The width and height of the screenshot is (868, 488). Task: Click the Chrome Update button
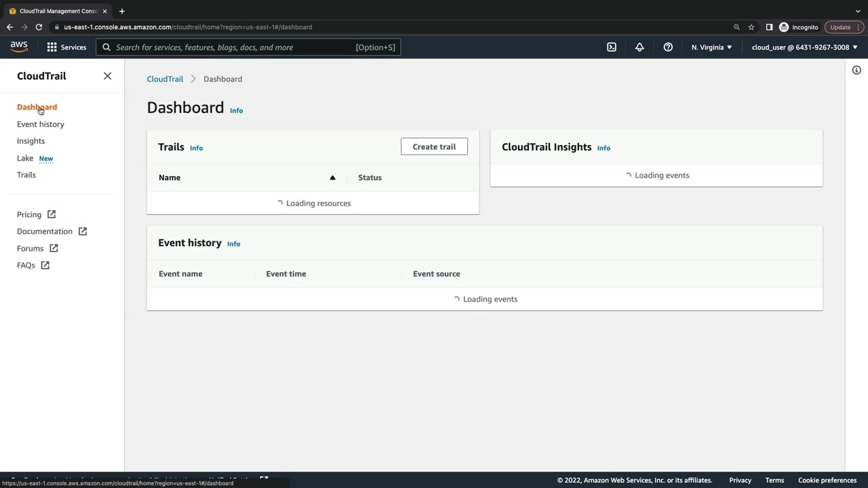tap(840, 27)
